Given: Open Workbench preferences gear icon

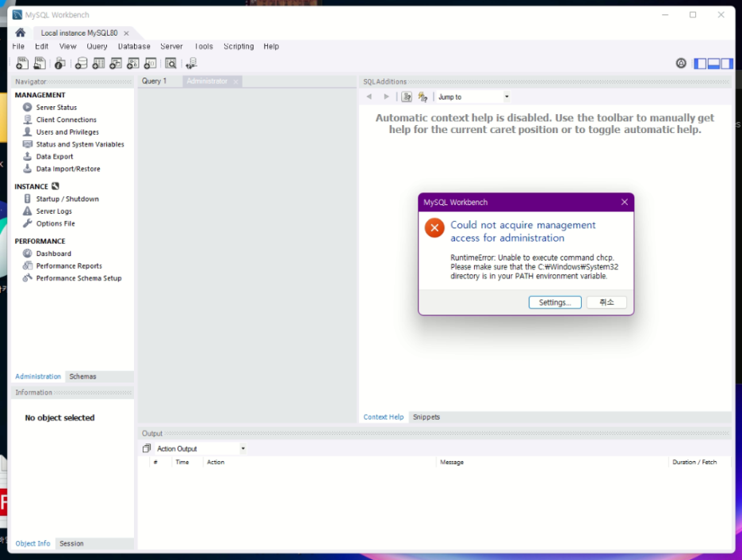Looking at the screenshot, I should tap(681, 63).
